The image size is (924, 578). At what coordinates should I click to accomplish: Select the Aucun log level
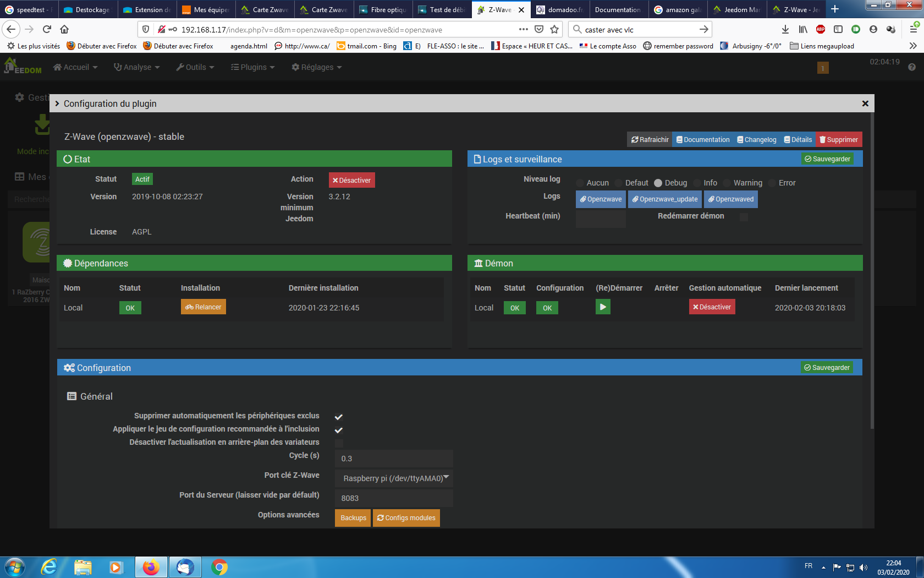(x=580, y=183)
